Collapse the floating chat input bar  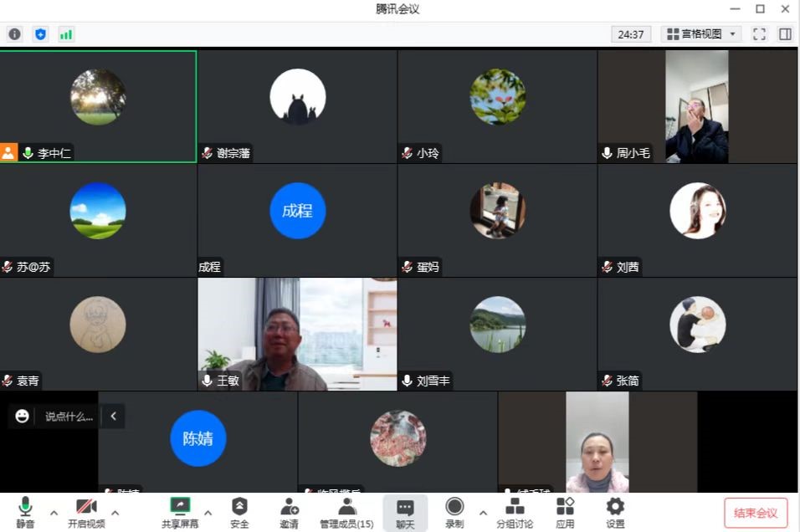113,416
